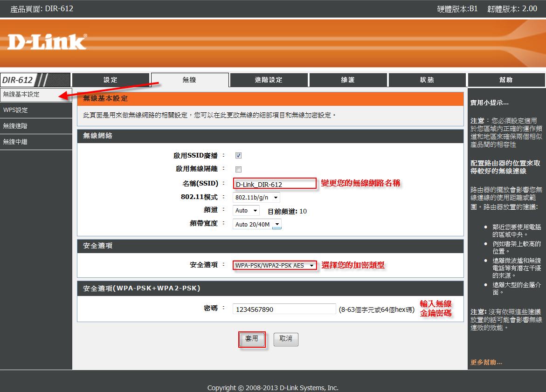The image size is (546, 392).
Task: Open the 頻道 Auto dropdown
Action: 246,211
